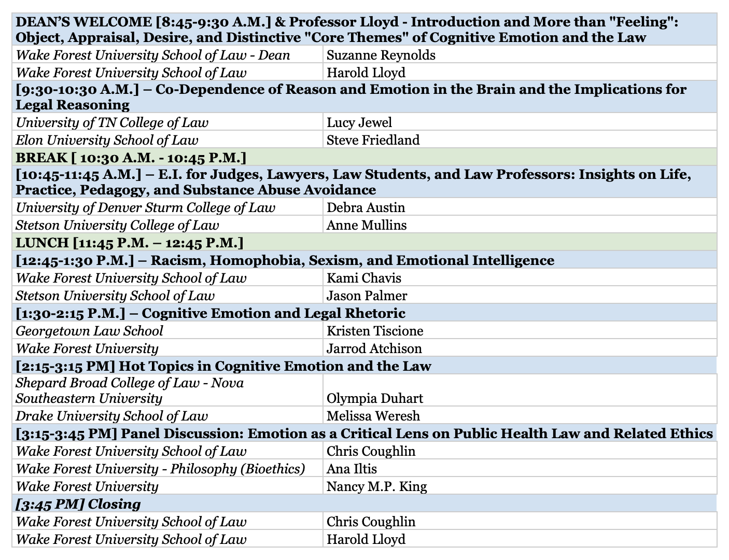This screenshot has height=560, width=729.
Task: Click the name Suzanne Reynolds
Action: click(381, 55)
